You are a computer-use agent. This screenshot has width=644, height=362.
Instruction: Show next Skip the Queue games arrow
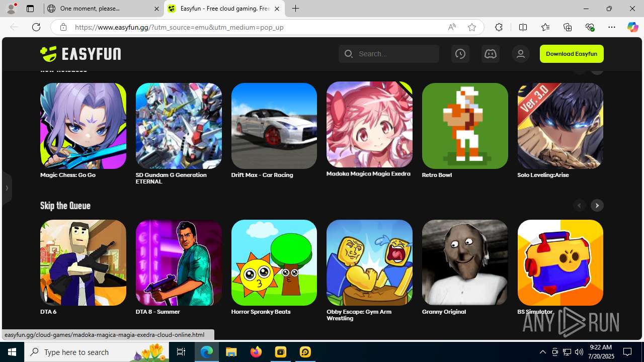(597, 205)
